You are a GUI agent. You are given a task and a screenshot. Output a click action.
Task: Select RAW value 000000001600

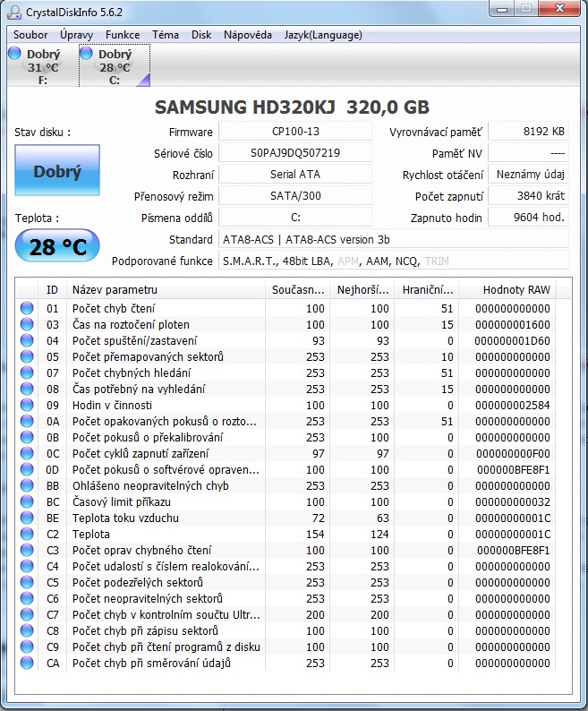click(512, 325)
